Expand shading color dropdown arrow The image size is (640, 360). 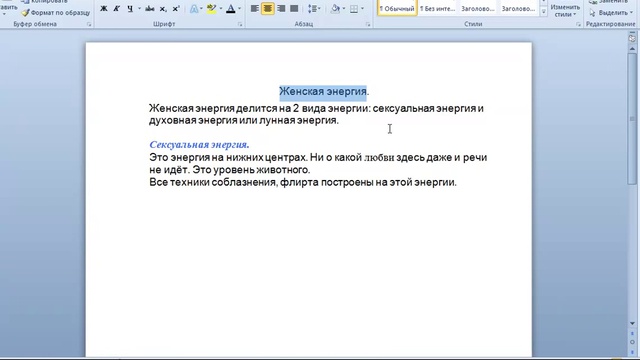344,9
